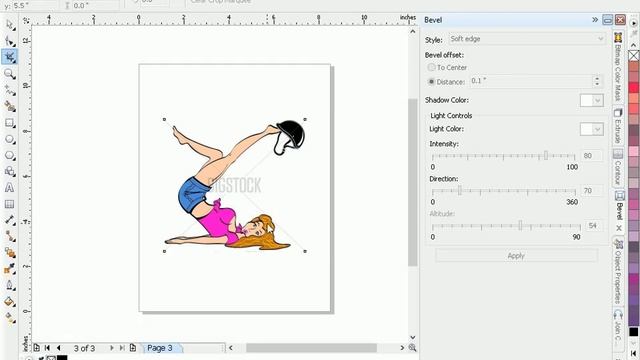Jump to the last page
640x360 pixels.
(x=122, y=348)
